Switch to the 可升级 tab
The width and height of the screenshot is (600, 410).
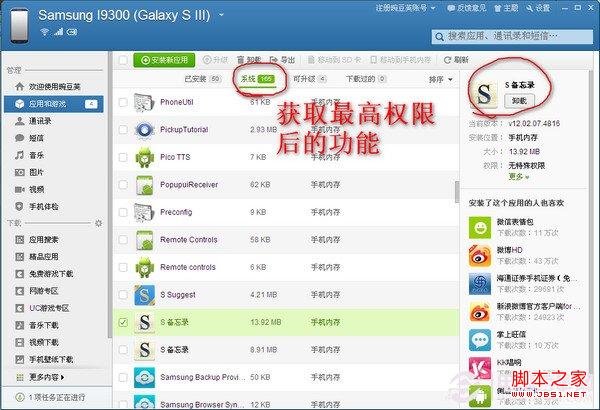(310, 79)
